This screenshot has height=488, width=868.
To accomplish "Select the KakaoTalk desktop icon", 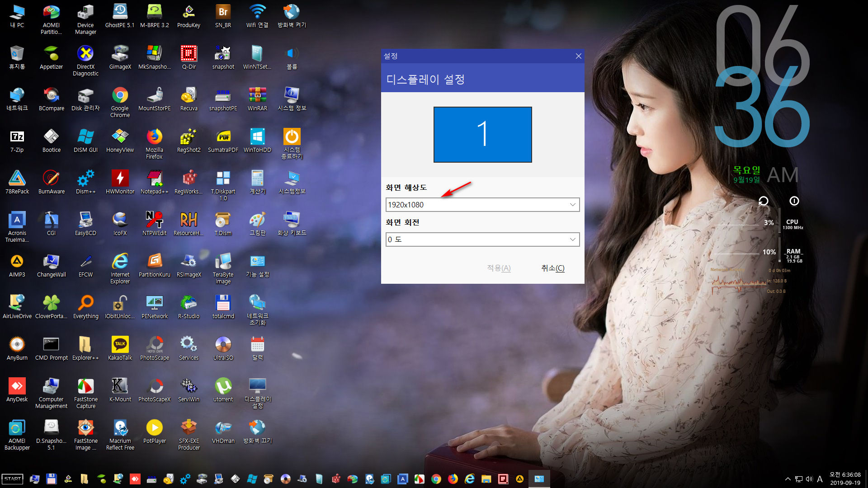I will (x=120, y=348).
